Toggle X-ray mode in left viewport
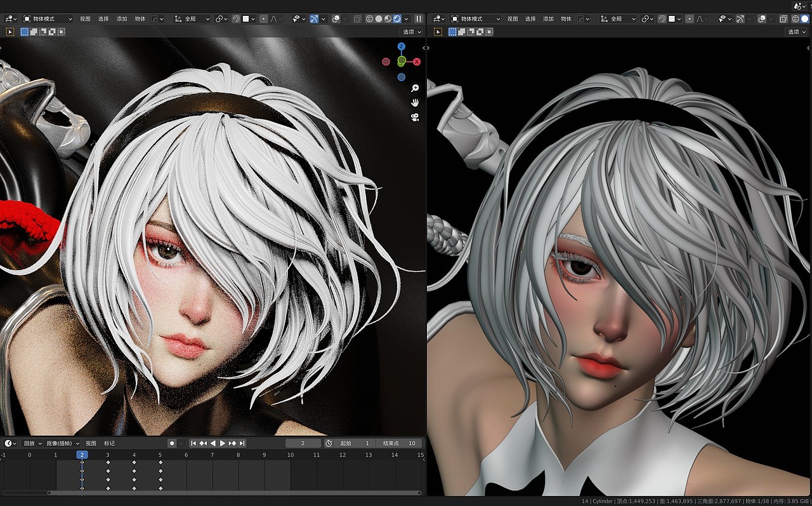 (x=357, y=19)
